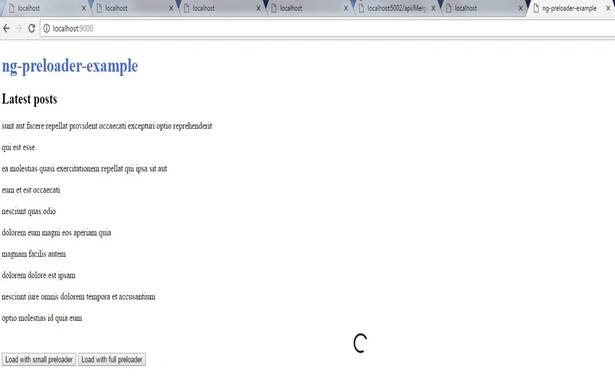Screen dimensions: 615x383
Task: Click the browser forward arrow
Action: pos(19,28)
